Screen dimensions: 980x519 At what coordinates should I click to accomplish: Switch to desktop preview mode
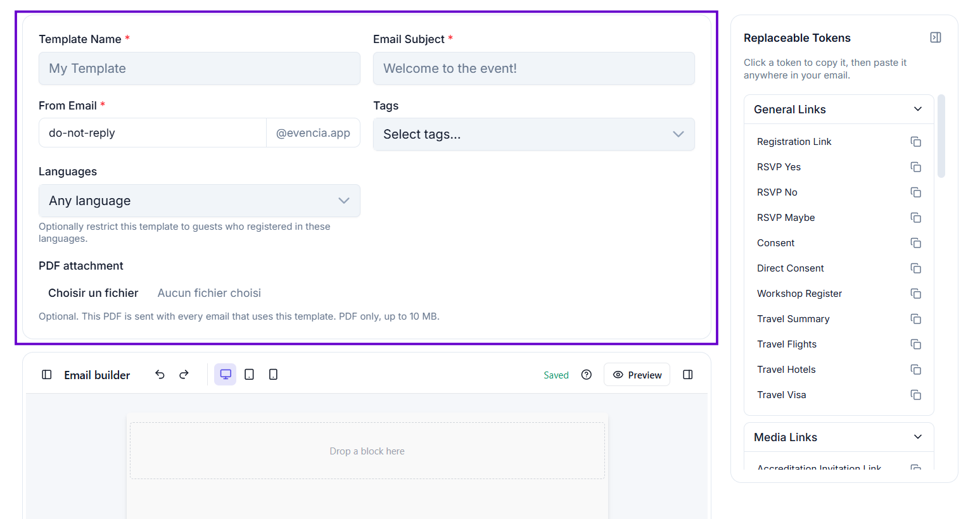(x=225, y=375)
